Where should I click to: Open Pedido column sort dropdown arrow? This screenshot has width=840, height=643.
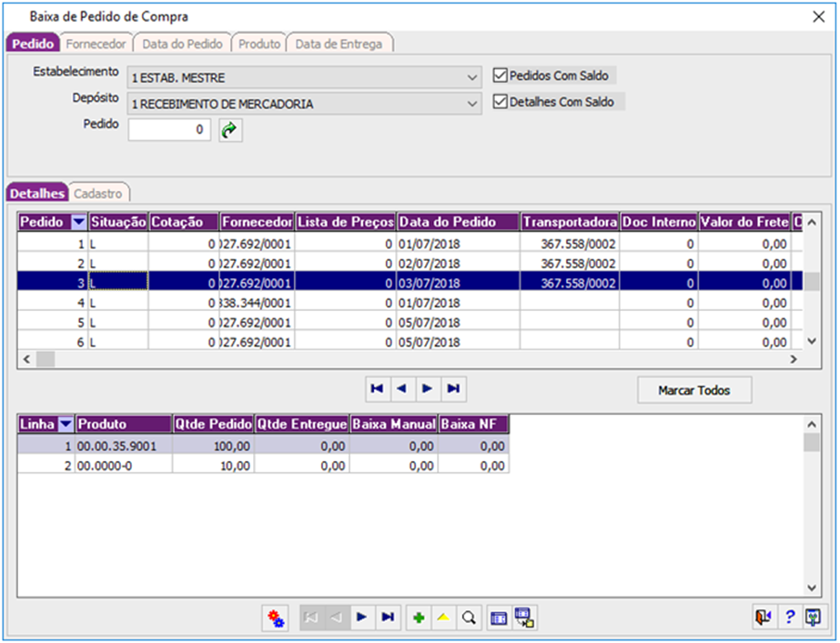[79, 222]
